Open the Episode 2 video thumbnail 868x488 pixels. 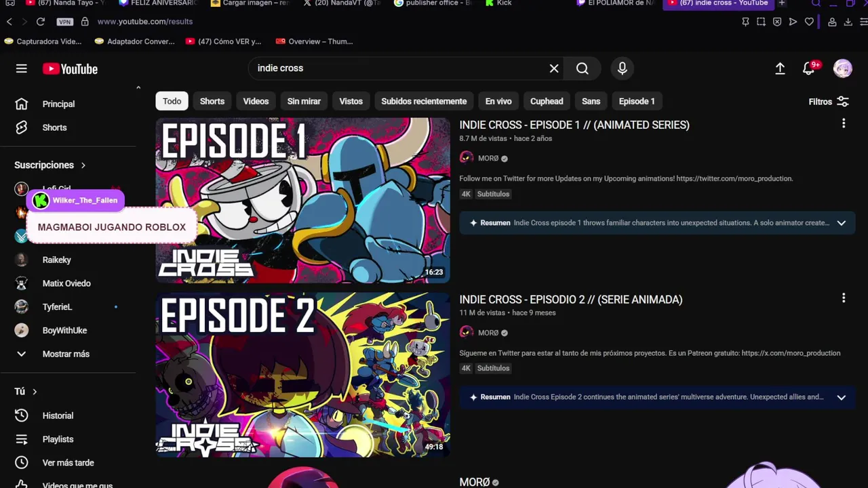click(x=302, y=375)
